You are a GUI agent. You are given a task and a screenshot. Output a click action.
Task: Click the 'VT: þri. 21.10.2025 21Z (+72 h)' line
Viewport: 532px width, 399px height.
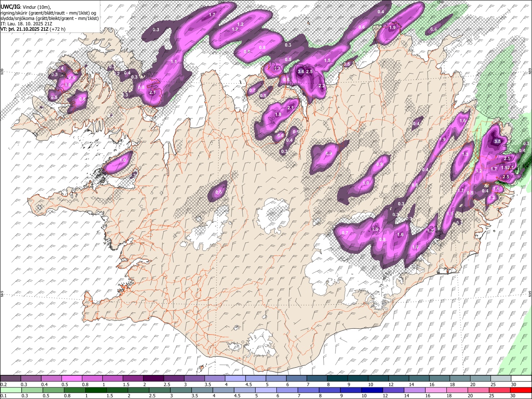coord(33,30)
